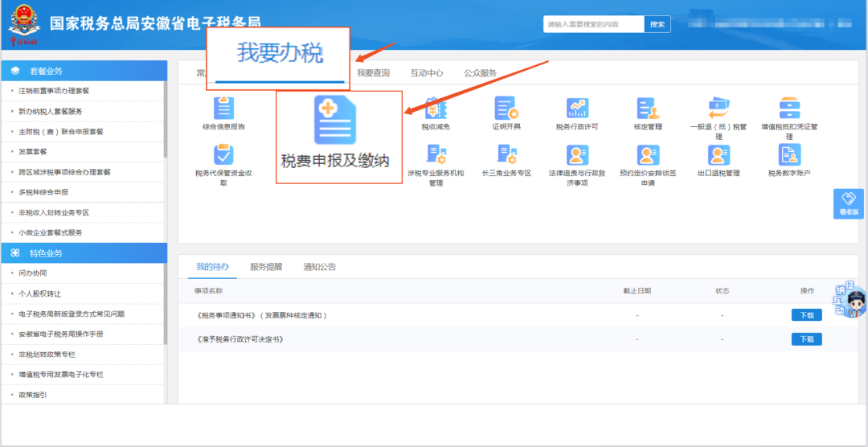Open 跨区域涉税事项综合办理套餐 link
The height and width of the screenshot is (447, 868).
(64, 172)
